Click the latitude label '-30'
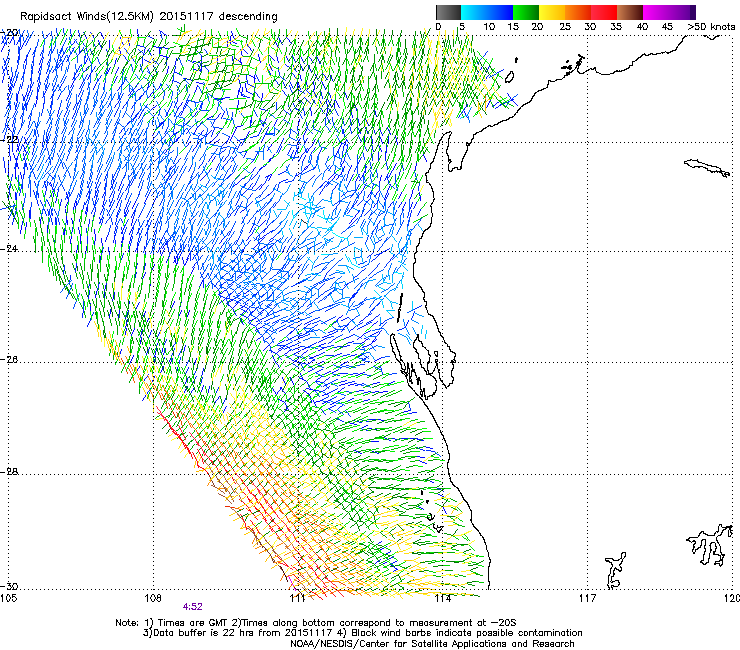Screen dimensions: 740x650 [x=9, y=586]
